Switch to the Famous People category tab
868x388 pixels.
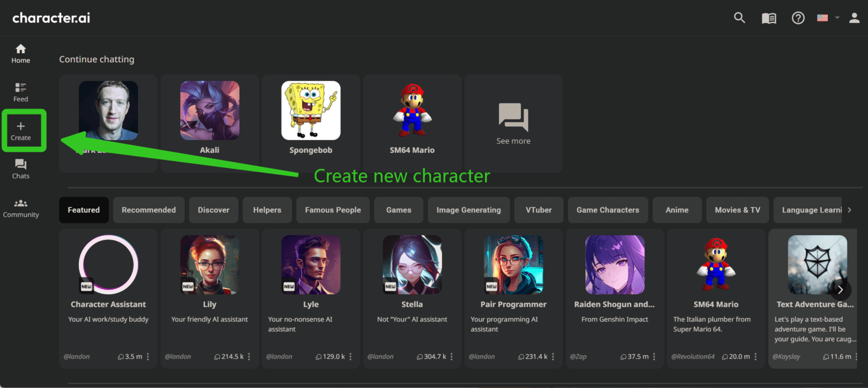click(333, 210)
